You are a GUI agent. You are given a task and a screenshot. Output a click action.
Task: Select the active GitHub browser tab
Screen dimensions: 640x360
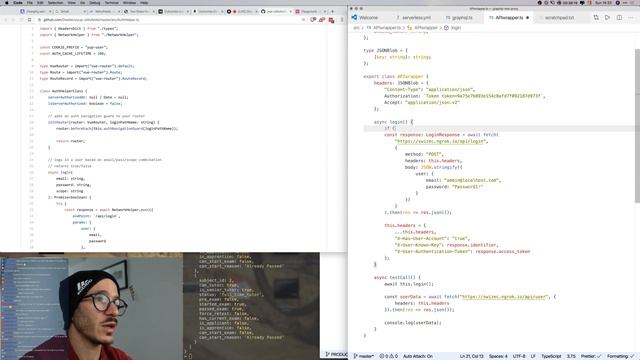(x=276, y=11)
